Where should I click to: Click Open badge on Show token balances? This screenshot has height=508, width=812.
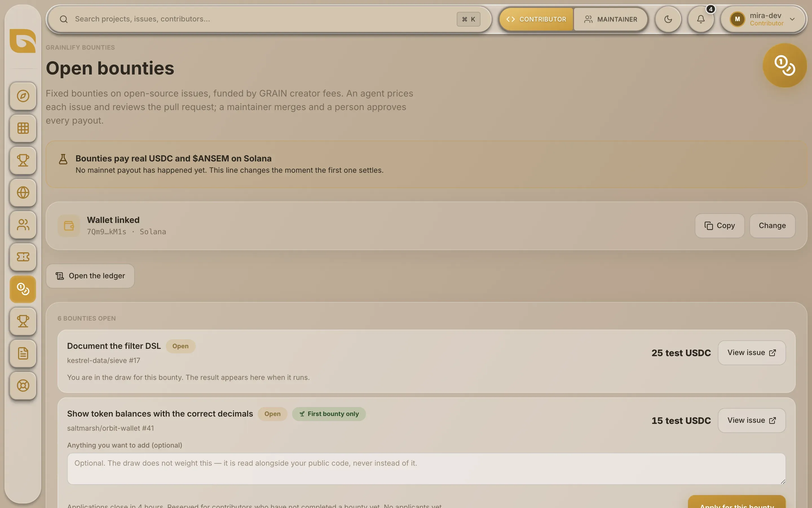point(272,414)
